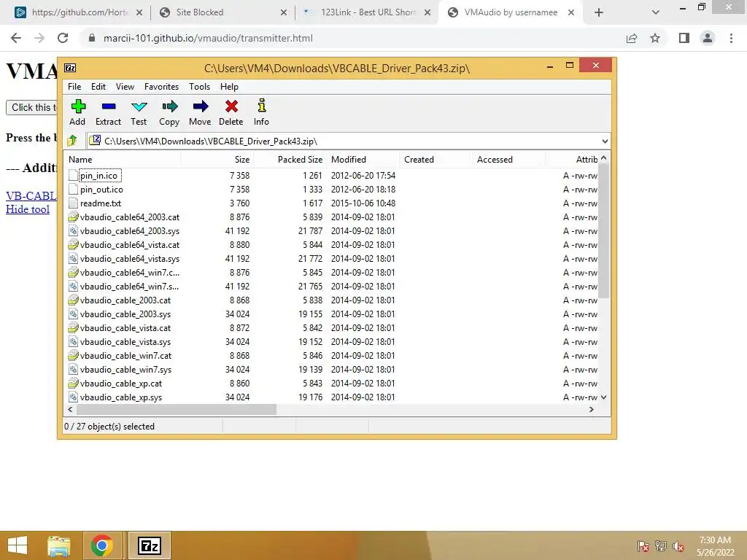
Task: Select vbaudio_cable_vista.sys row
Action: [x=330, y=342]
